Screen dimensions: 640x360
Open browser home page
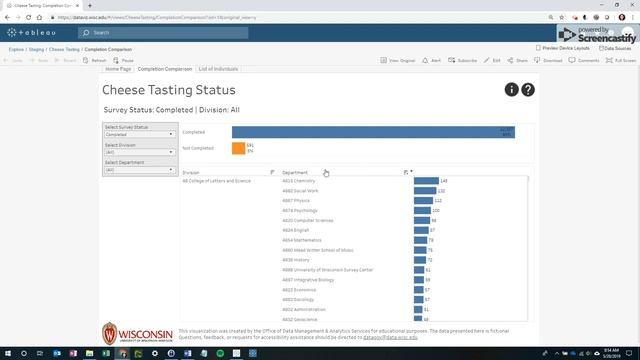coord(39,18)
